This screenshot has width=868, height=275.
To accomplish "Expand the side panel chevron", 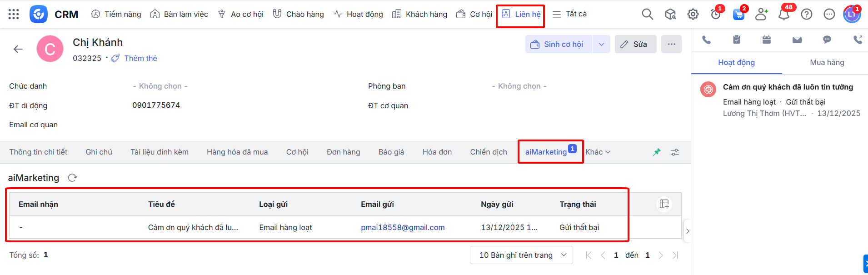I will click(688, 231).
